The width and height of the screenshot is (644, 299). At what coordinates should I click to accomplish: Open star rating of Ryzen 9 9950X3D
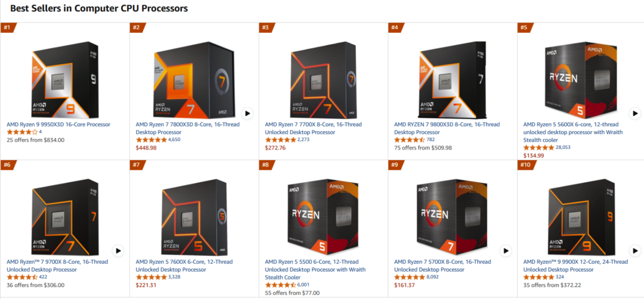point(22,132)
